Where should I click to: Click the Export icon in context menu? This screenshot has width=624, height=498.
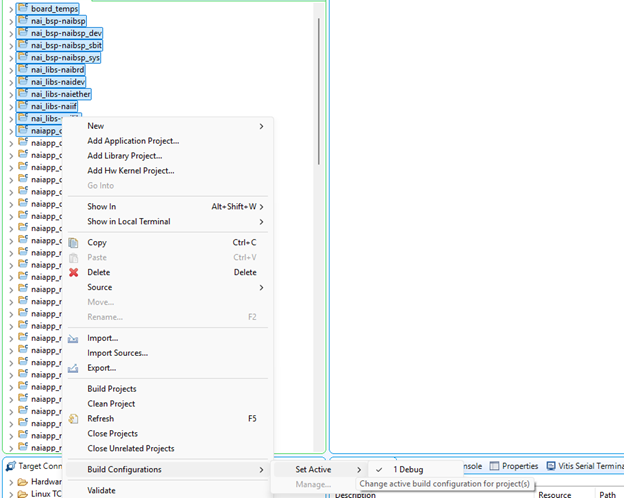point(73,368)
